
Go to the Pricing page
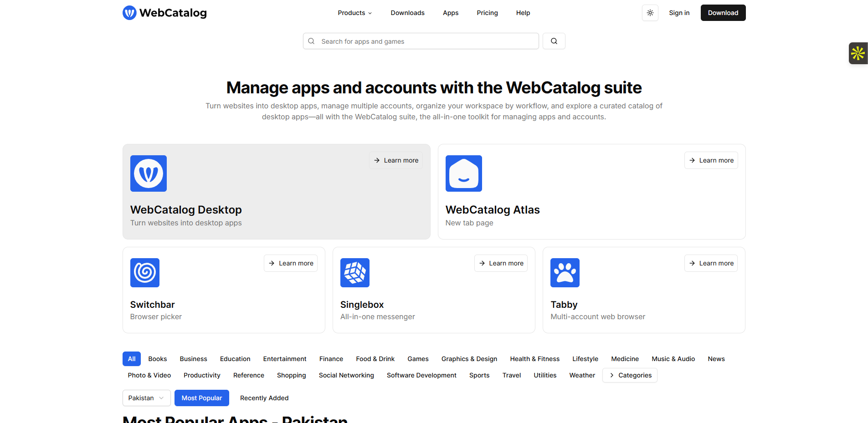(x=487, y=13)
